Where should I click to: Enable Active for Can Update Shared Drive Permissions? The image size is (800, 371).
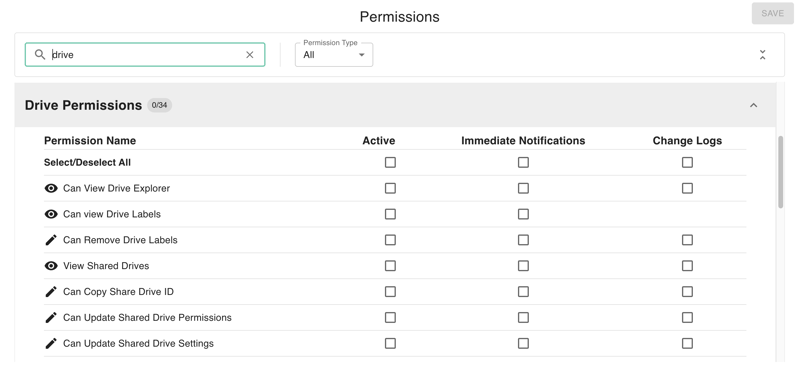click(390, 317)
